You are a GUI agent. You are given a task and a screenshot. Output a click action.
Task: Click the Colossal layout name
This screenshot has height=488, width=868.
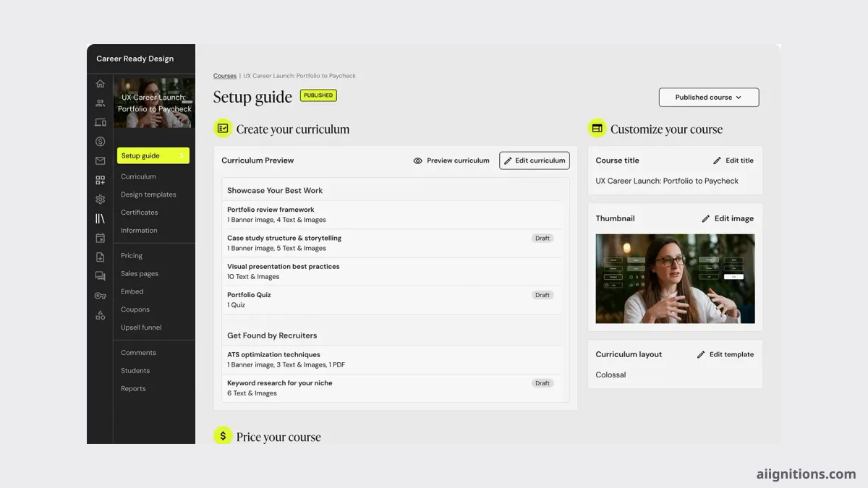pyautogui.click(x=610, y=374)
